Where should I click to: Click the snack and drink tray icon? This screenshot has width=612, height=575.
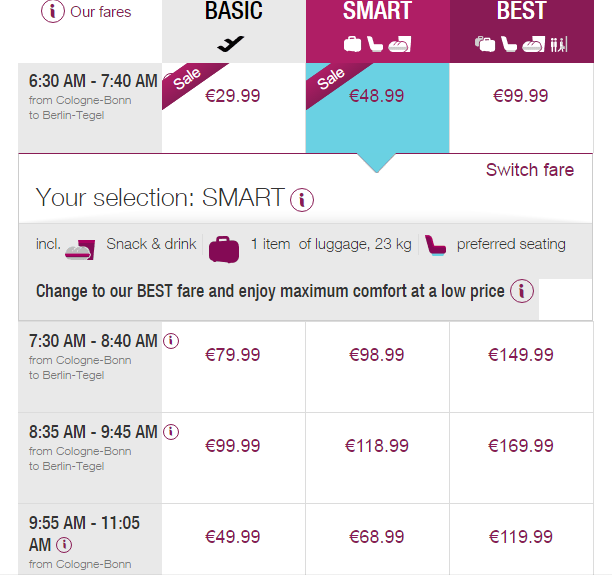click(79, 247)
